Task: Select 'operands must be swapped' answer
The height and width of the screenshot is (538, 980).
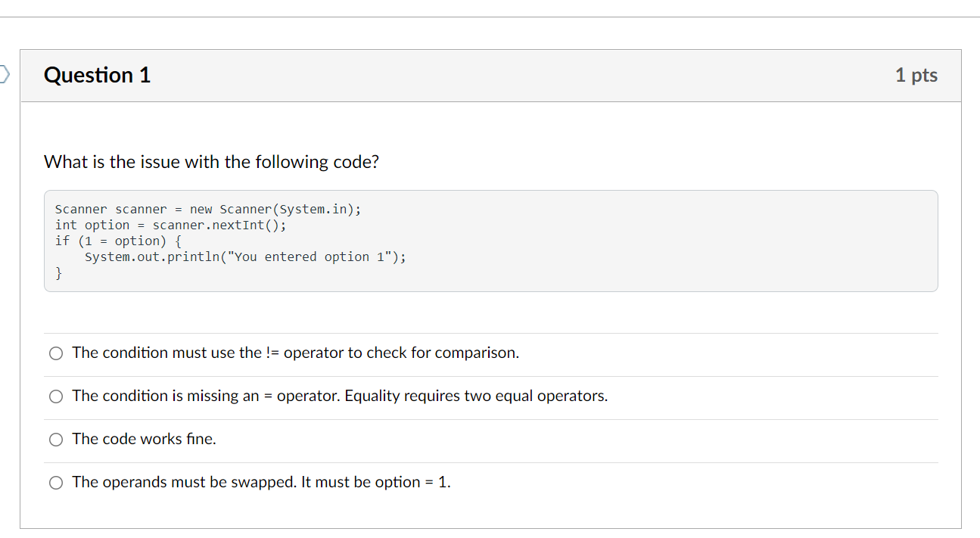Action: pos(56,483)
